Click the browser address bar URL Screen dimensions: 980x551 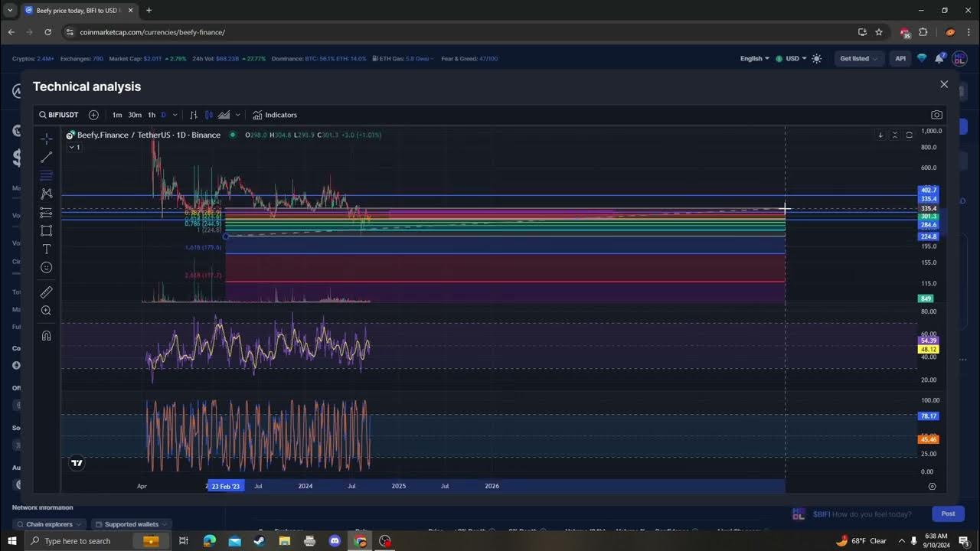(x=152, y=32)
